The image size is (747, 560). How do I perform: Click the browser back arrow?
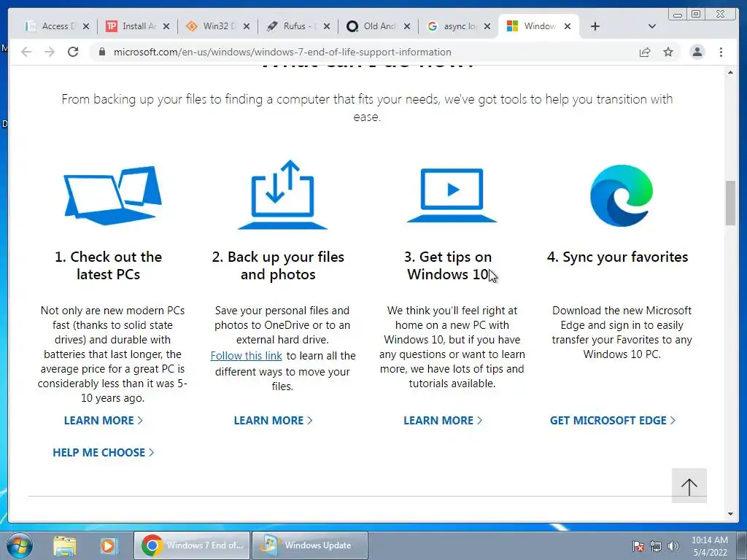point(26,52)
